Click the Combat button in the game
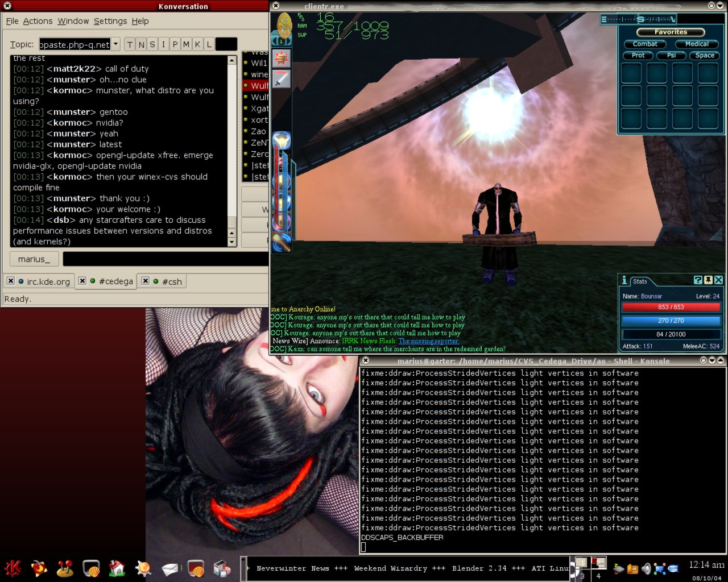728x582 pixels. (x=645, y=44)
